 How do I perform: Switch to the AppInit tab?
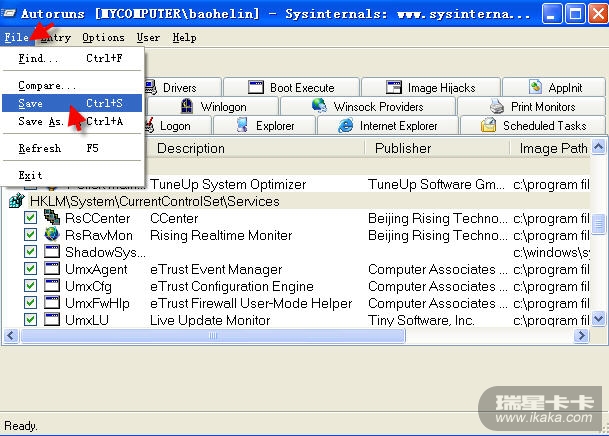[x=554, y=87]
